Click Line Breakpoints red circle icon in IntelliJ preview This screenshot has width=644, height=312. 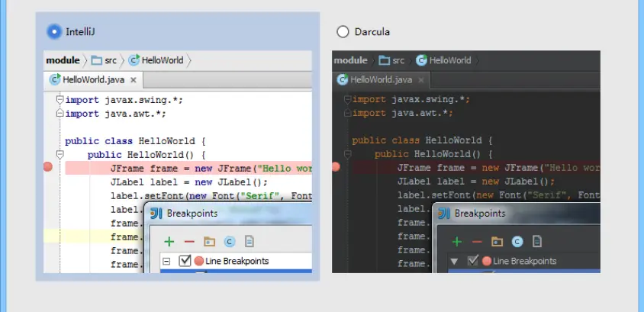point(199,261)
